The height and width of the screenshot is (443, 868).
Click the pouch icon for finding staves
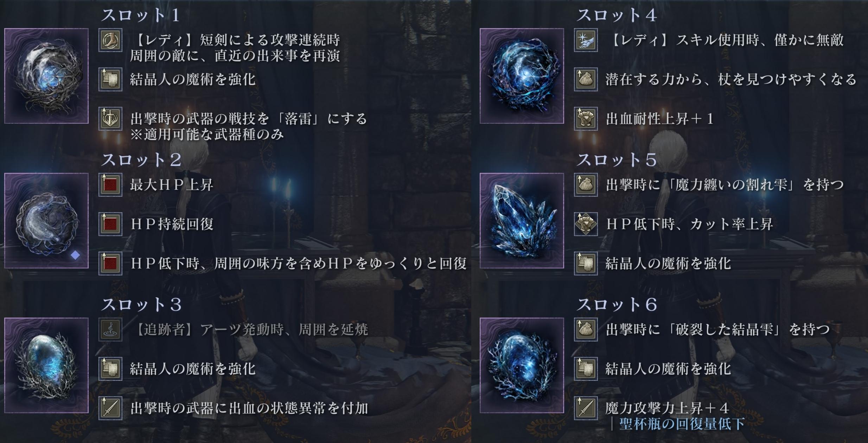[586, 79]
